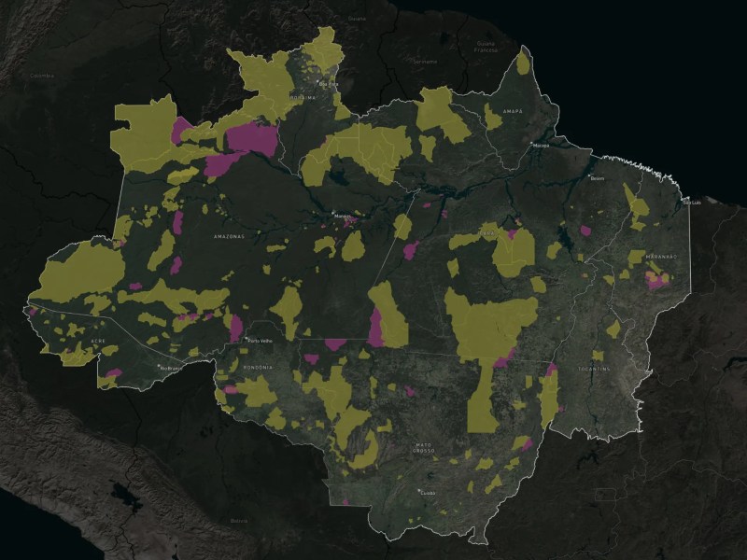Viewport: 747px width, 560px height.
Task: Click the Acre state label
Action: tap(98, 342)
